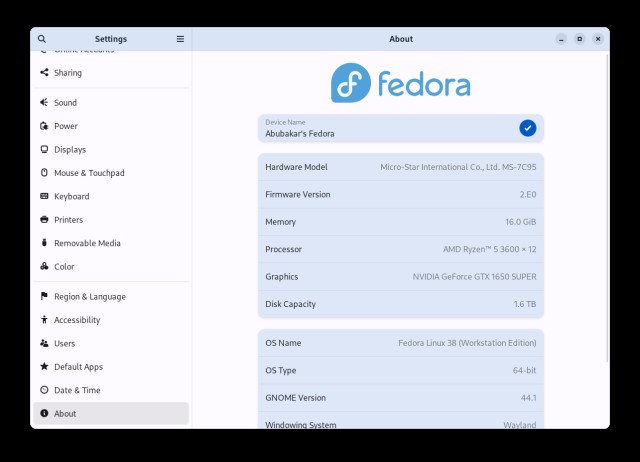Click the Firmware Version row label

298,194
